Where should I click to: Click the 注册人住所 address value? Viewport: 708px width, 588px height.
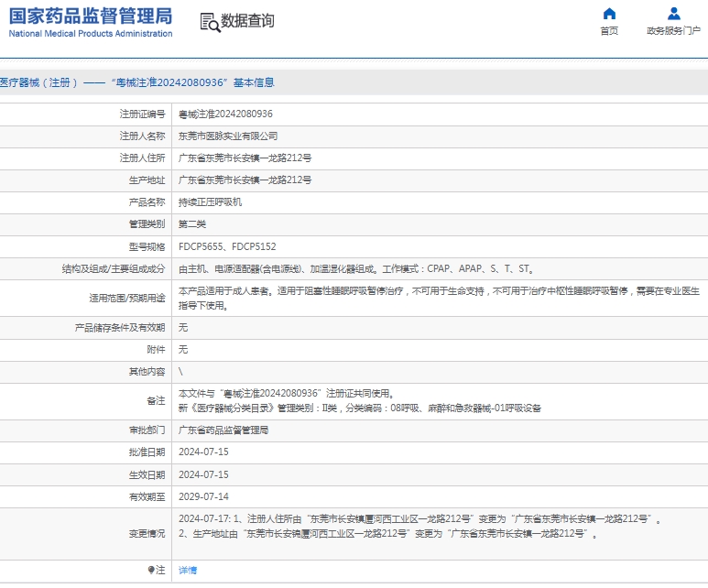click(x=245, y=158)
